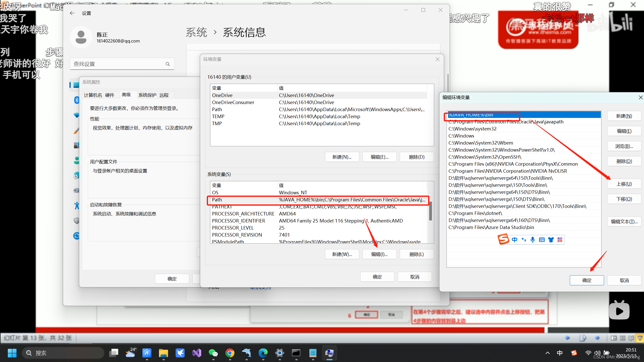The width and height of the screenshot is (644, 362).
Task: Select the PATHEXT system variable row
Action: pos(319,207)
